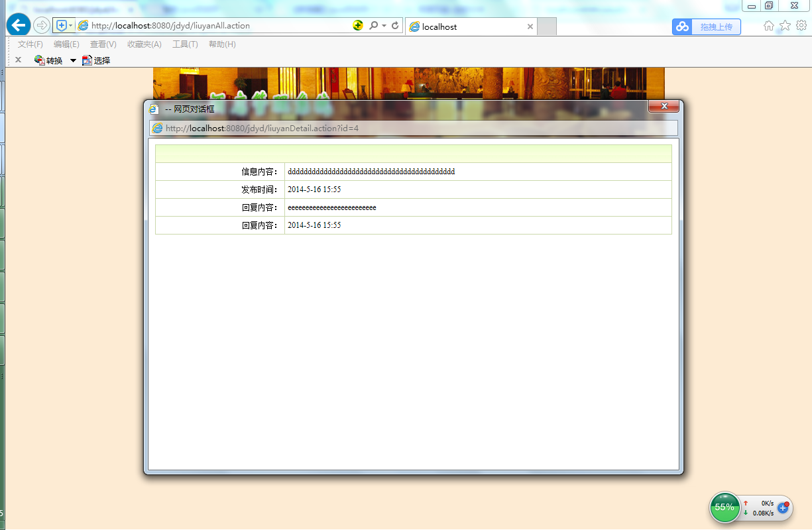This screenshot has height=530, width=812.
Task: Open the 编辑(E) menu
Action: (66, 44)
